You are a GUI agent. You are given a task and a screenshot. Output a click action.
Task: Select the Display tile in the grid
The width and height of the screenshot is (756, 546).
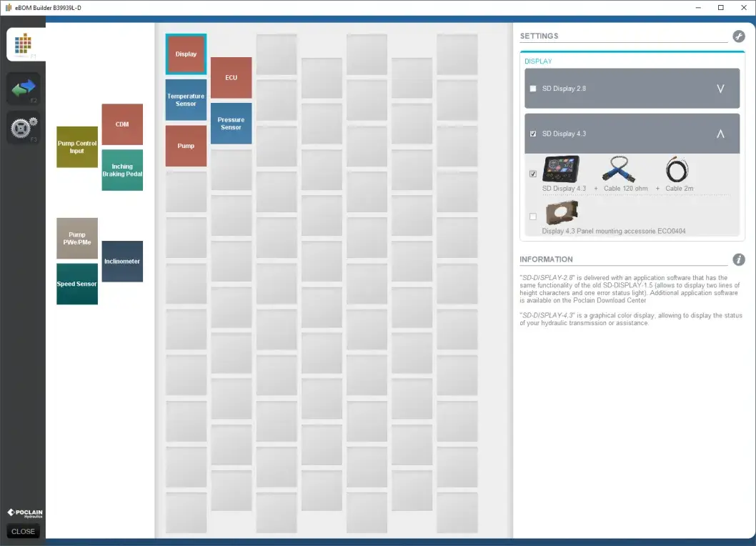[186, 54]
